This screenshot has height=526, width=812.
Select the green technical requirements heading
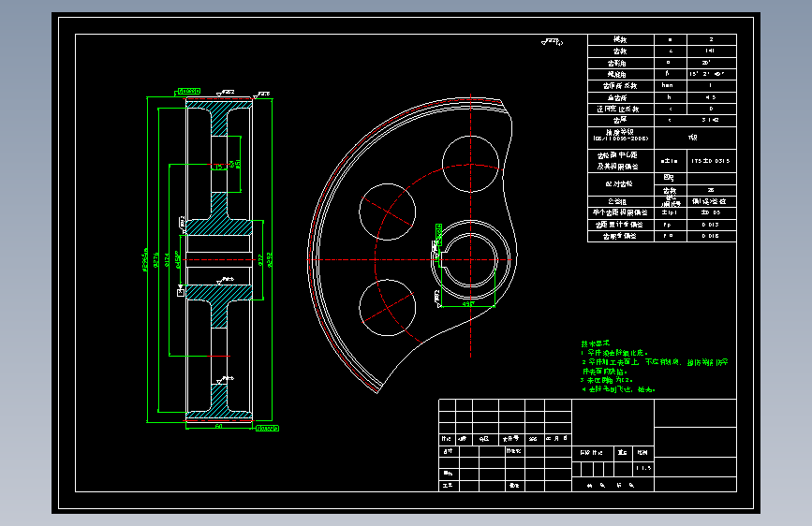pyautogui.click(x=595, y=343)
